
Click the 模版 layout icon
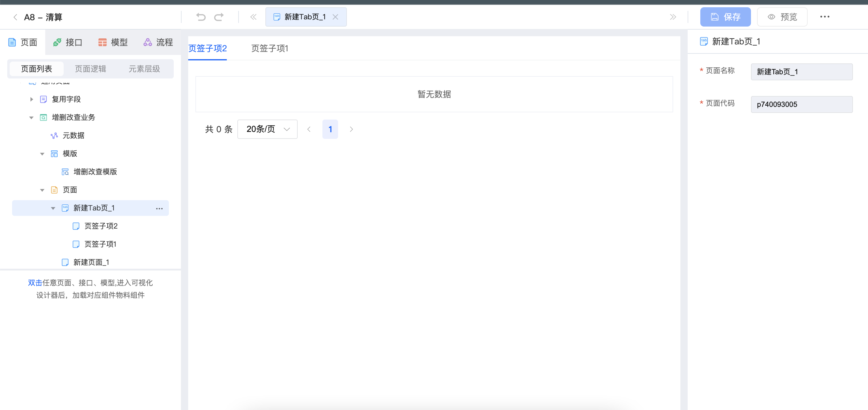pyautogui.click(x=54, y=154)
